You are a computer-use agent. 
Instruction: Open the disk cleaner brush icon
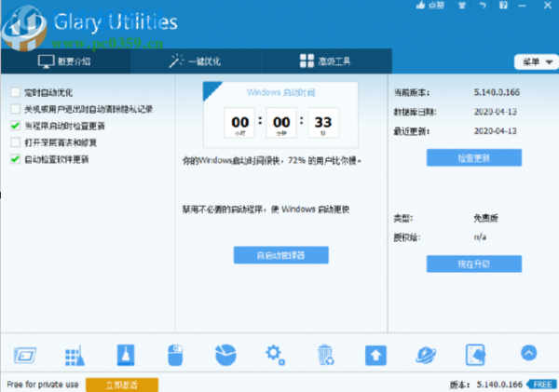tap(126, 355)
